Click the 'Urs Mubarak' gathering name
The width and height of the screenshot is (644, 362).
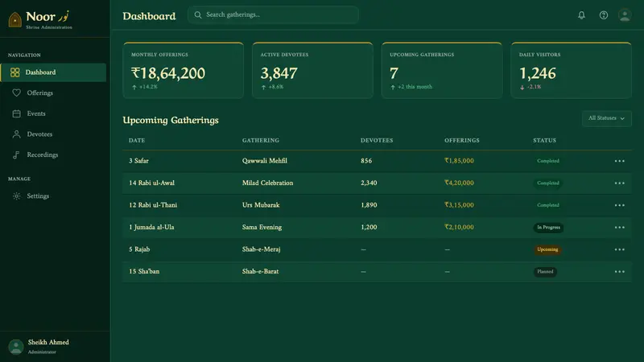[x=261, y=205]
